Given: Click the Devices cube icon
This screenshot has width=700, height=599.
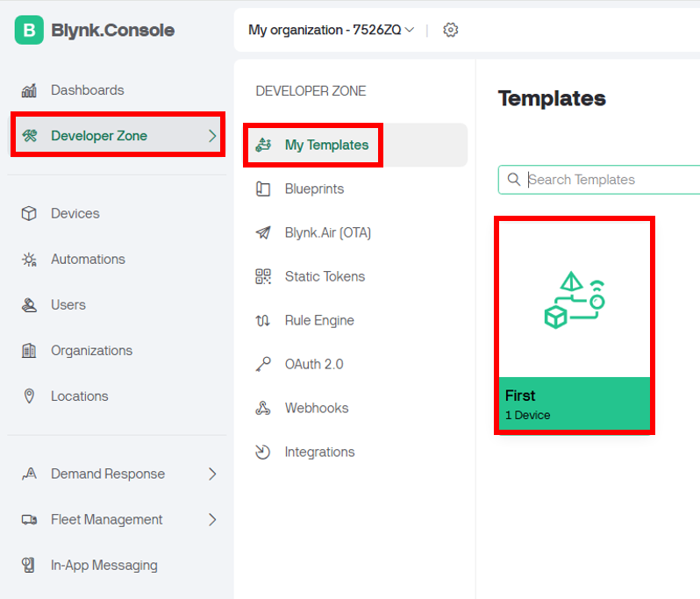Looking at the screenshot, I should [29, 213].
